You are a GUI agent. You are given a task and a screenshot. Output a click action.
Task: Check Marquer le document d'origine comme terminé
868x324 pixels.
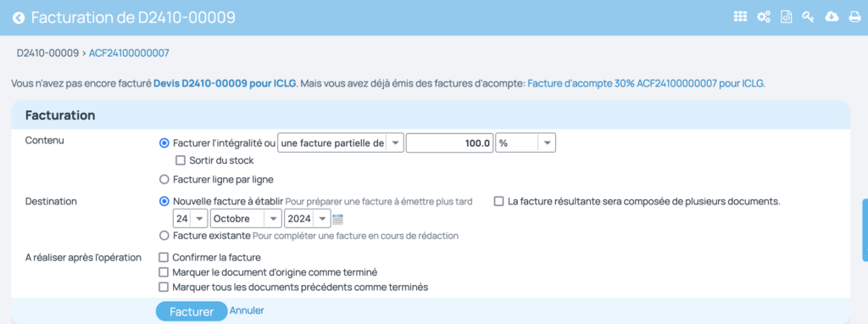pyautogui.click(x=164, y=272)
